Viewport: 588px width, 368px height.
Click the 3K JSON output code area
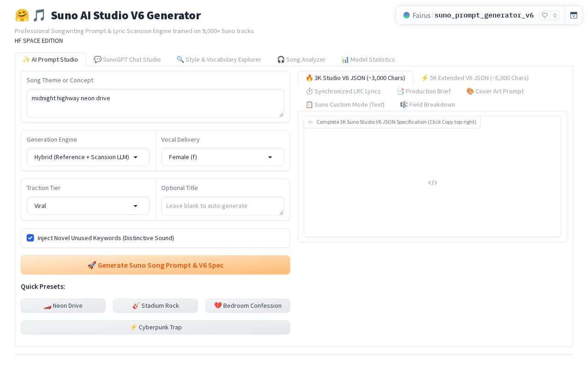click(x=432, y=177)
